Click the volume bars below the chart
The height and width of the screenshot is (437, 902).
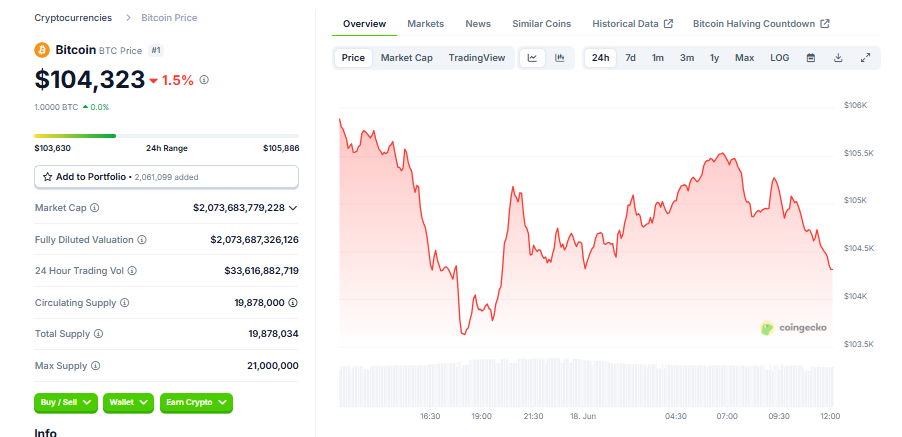pyautogui.click(x=586, y=382)
